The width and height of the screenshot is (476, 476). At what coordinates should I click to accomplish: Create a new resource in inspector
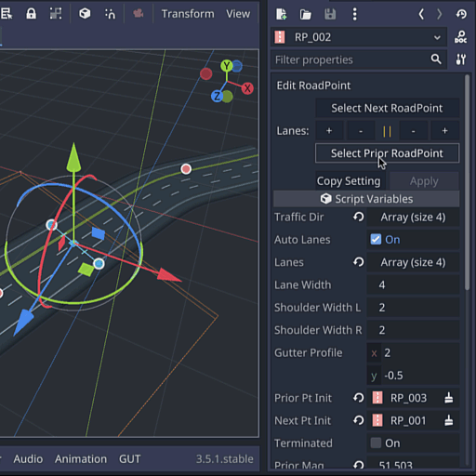click(x=281, y=14)
